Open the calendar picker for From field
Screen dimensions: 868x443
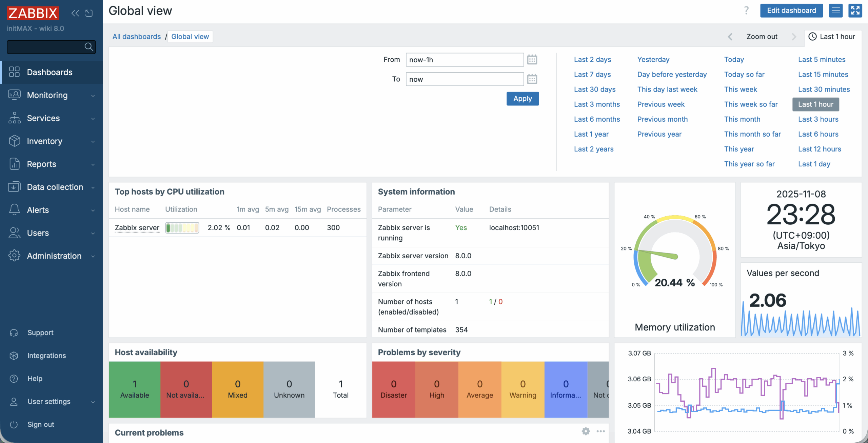(x=532, y=60)
